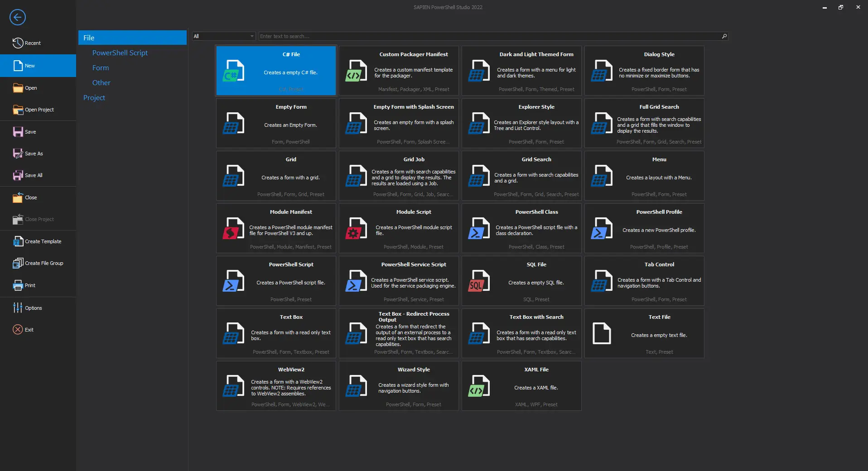Click the Empty Form template icon
The image size is (868, 471).
(x=234, y=123)
